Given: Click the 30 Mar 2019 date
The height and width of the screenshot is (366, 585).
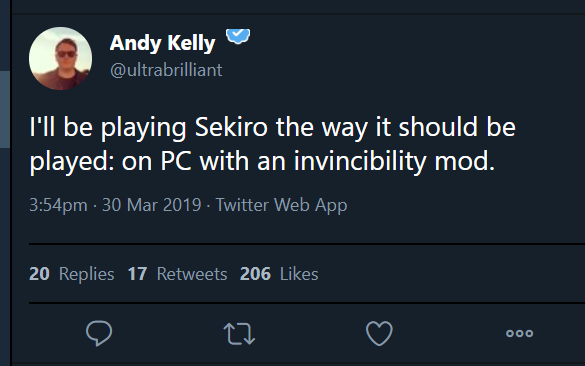Looking at the screenshot, I should pyautogui.click(x=151, y=205).
